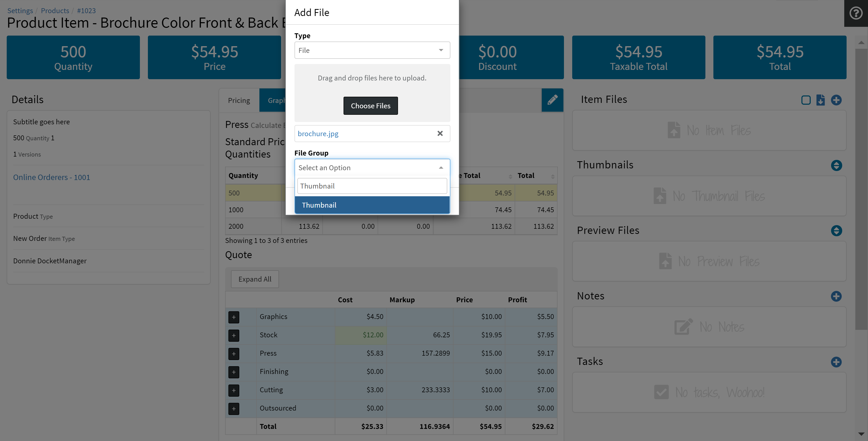Viewport: 868px width, 441px height.
Task: Add a new task with plus icon
Action: (836, 362)
